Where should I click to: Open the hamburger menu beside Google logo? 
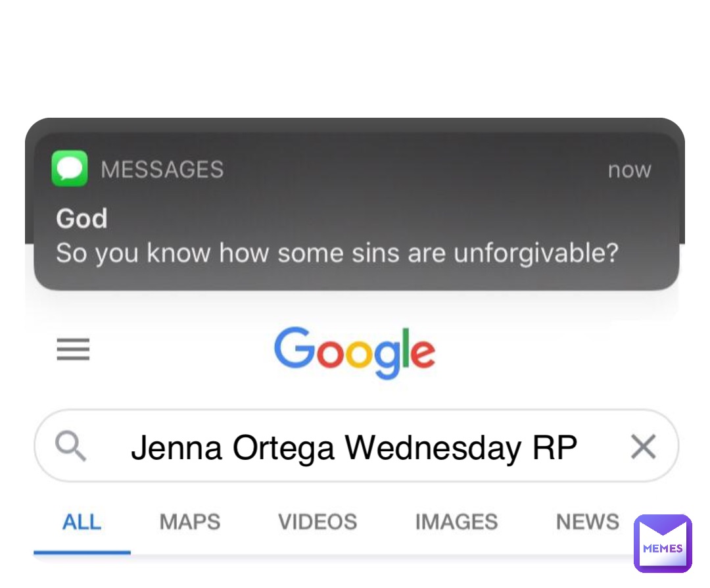pos(73,349)
